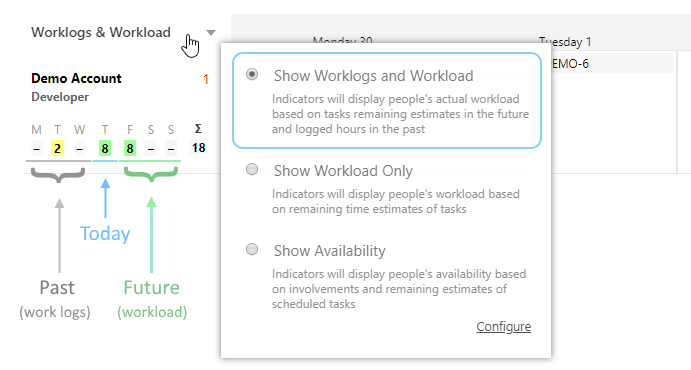Click the green Friday 8-hour indicator
The width and height of the screenshot is (691, 370).
(130, 148)
